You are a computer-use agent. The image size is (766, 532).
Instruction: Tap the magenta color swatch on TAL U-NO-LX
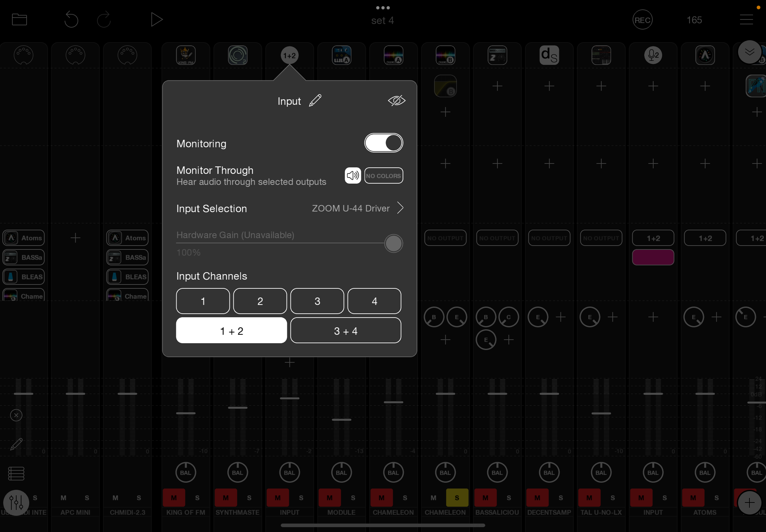tap(653, 257)
